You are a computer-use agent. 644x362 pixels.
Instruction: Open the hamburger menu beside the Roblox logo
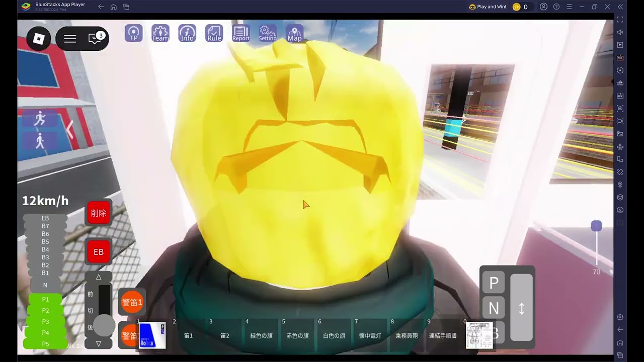coord(70,39)
